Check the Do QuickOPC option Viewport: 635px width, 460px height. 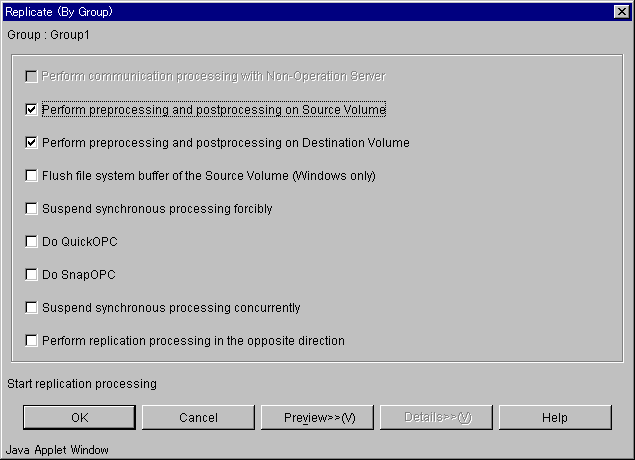[31, 241]
